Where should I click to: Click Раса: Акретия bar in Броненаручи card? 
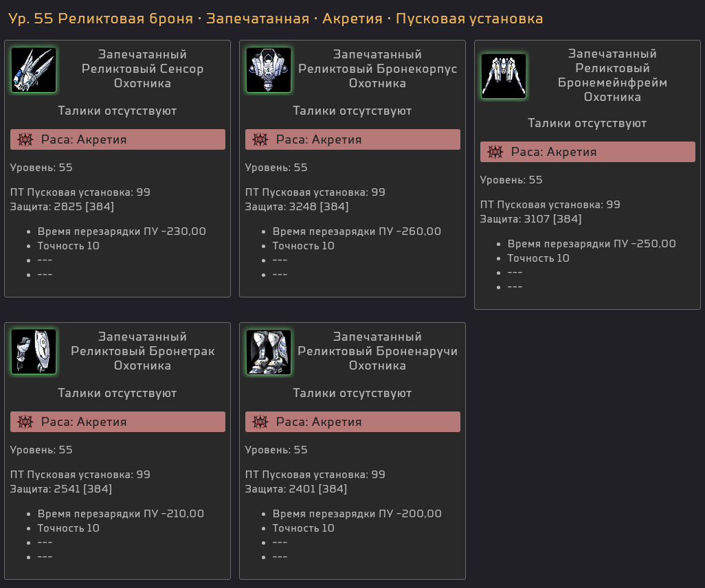352,422
